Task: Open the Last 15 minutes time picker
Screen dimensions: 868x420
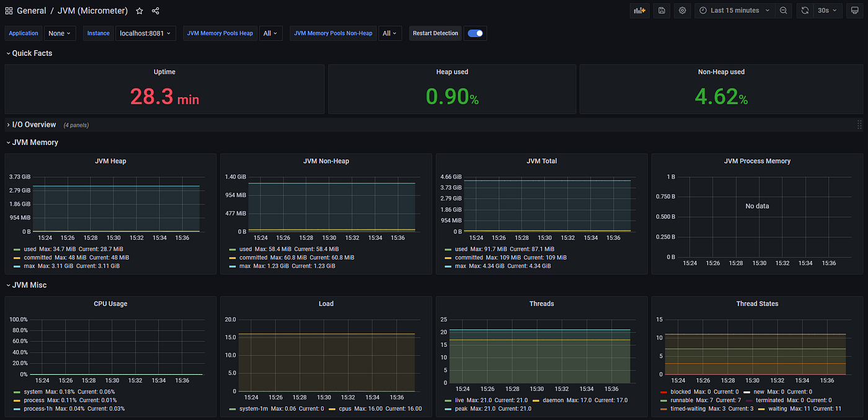Action: click(735, 11)
